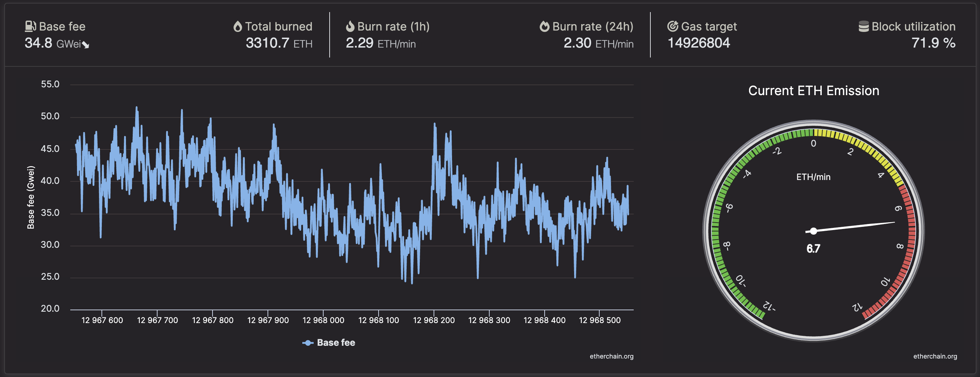Click the gauge needle center pivot
Screen dimensions: 980x377
pyautogui.click(x=813, y=231)
